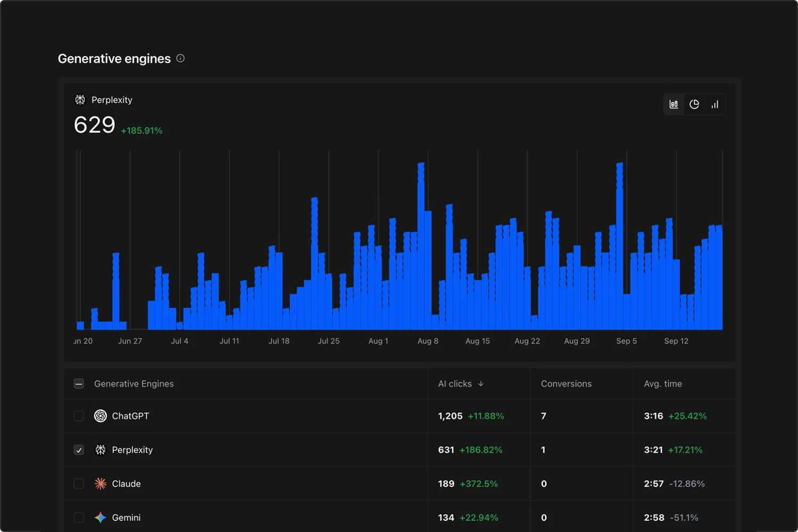Click the Perplexity icon in table row

pyautogui.click(x=101, y=450)
